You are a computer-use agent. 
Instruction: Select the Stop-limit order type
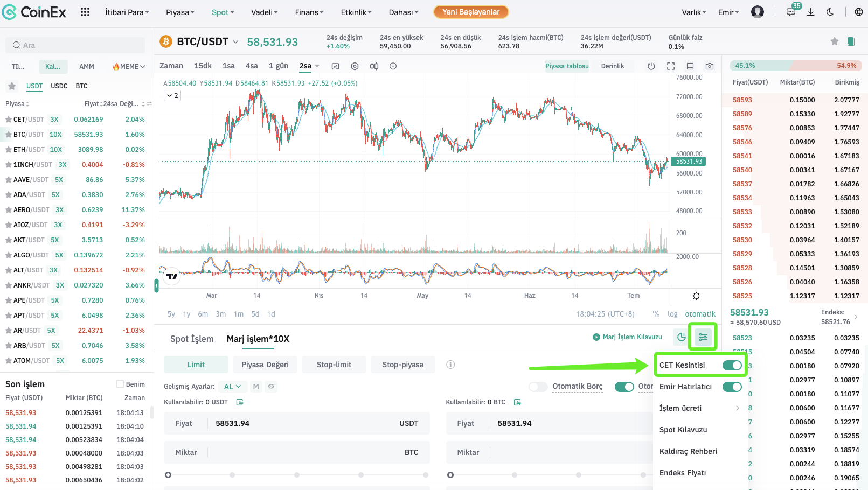pos(334,365)
